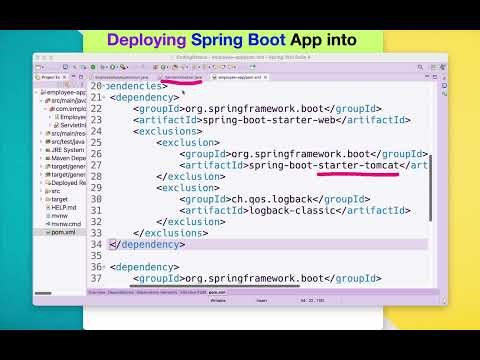Click the opening exclusions tag on line 24
This screenshot has height=360, width=480.
(x=168, y=131)
